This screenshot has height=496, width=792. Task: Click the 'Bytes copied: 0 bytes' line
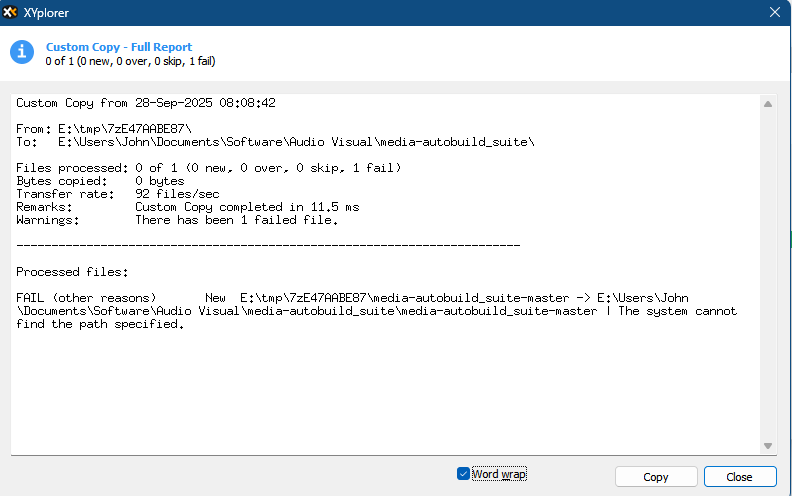click(x=101, y=181)
